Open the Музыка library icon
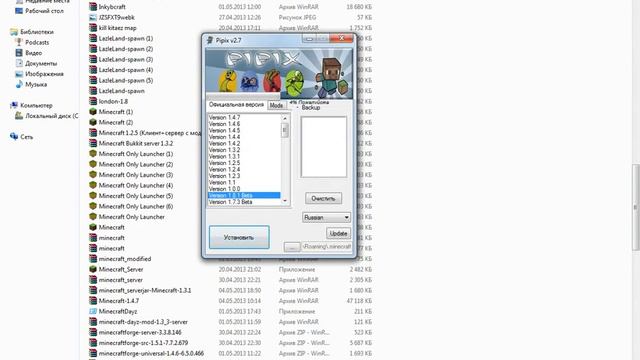This screenshot has width=640, height=360. coord(19,84)
